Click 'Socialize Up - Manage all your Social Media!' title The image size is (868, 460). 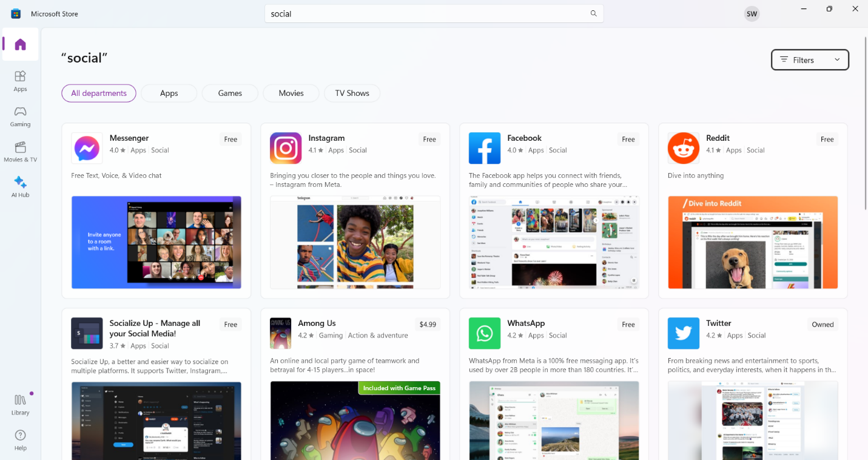[x=155, y=328]
